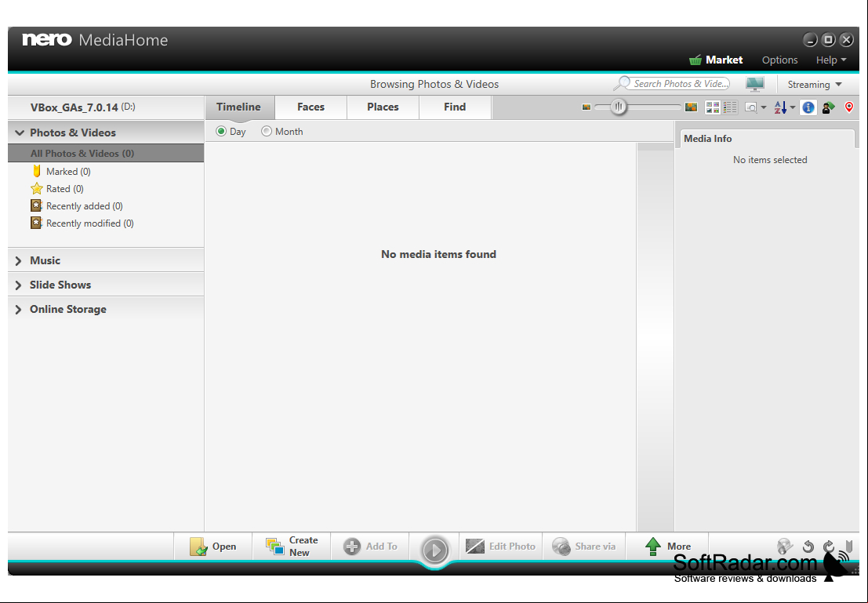The image size is (868, 603).
Task: Click the preview zoom magnifier icon
Action: click(751, 107)
